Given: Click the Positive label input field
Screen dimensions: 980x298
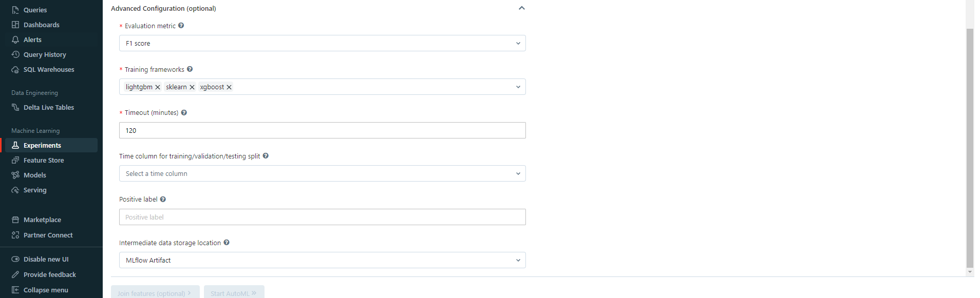Looking at the screenshot, I should coord(322,217).
